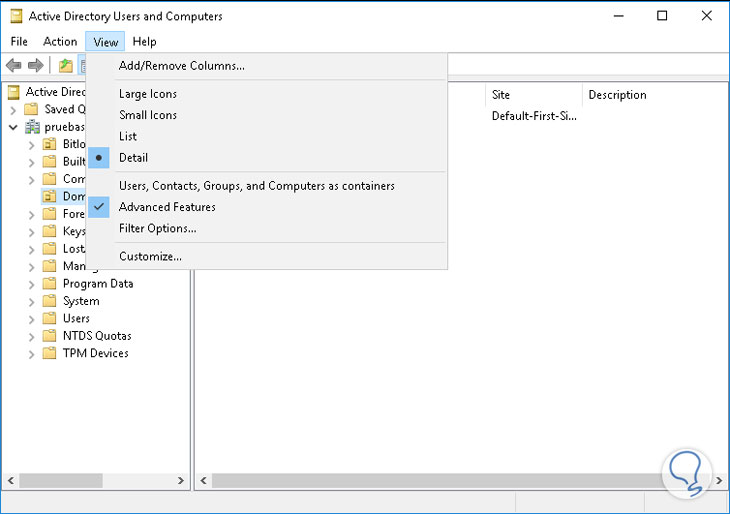Expand the System tree node
Viewport: 730px width, 514px height.
click(31, 301)
